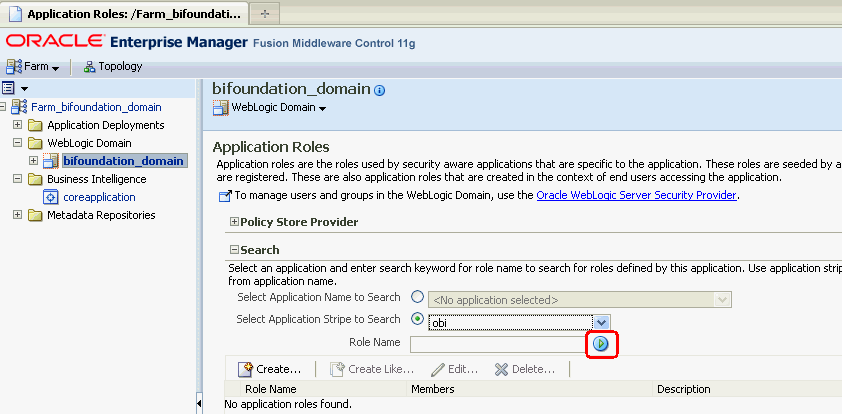Click the Edit... button label
The image size is (842, 414).
coord(463,369)
